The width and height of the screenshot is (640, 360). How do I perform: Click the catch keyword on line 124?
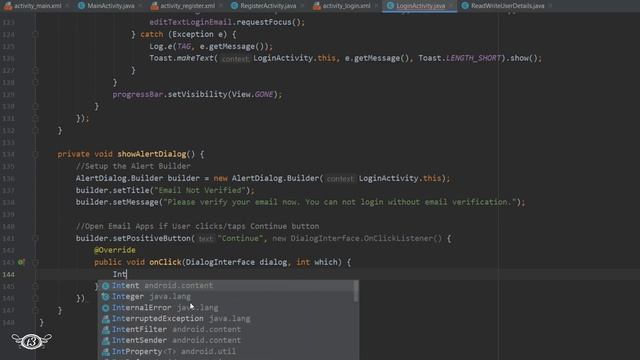click(x=151, y=34)
